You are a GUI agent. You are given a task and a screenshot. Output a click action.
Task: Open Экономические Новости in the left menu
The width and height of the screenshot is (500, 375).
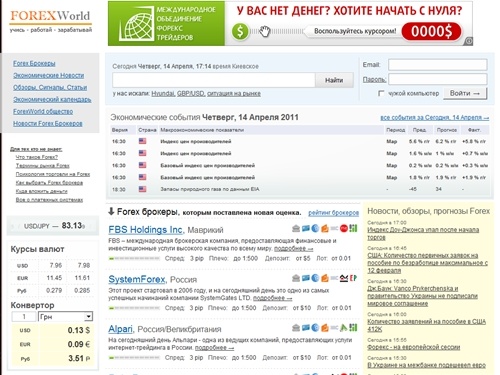(x=49, y=75)
